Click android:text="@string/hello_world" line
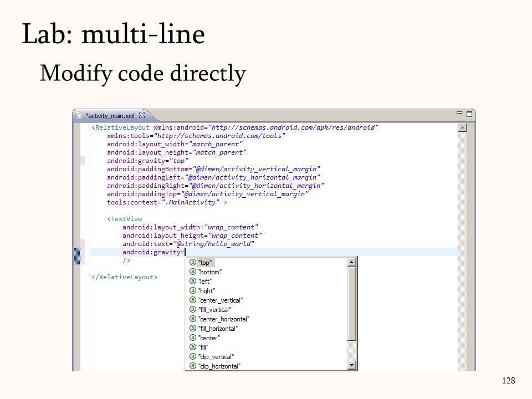532x399 pixels. pyautogui.click(x=188, y=244)
